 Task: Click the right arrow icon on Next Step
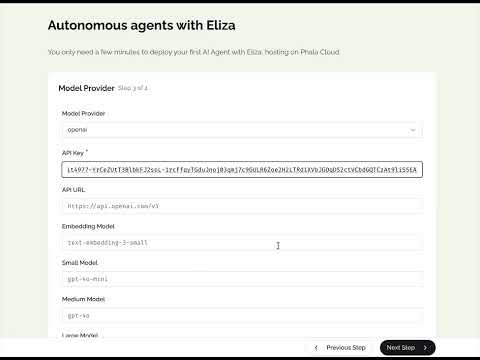pos(425,348)
